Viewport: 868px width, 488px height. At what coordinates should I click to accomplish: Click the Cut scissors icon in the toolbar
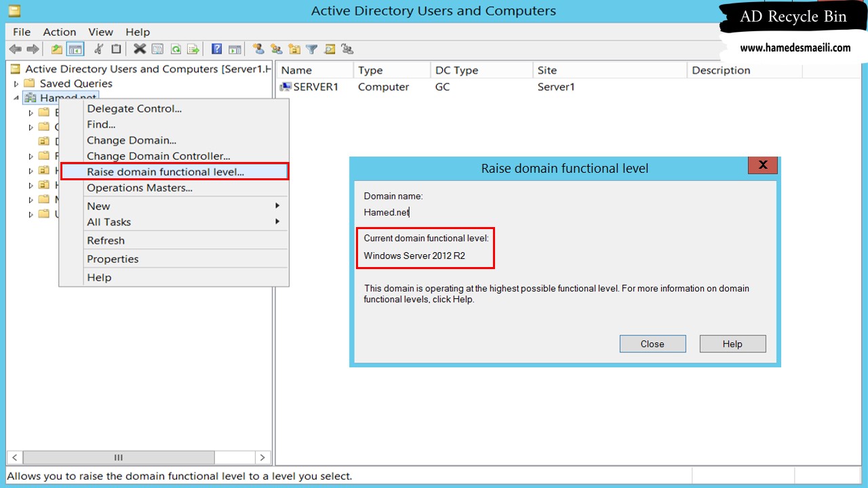click(99, 49)
